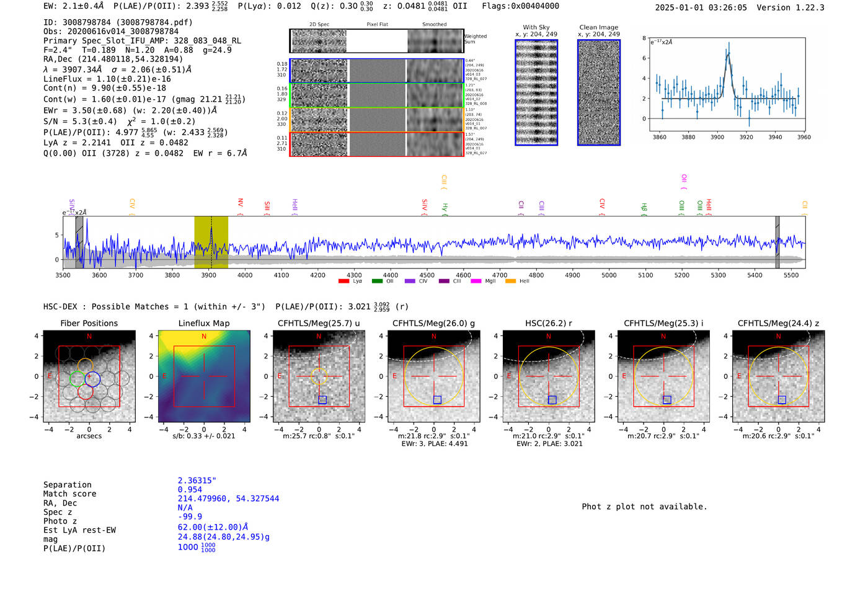Click the S/N = 5.3(±0.4) line

click(x=120, y=122)
